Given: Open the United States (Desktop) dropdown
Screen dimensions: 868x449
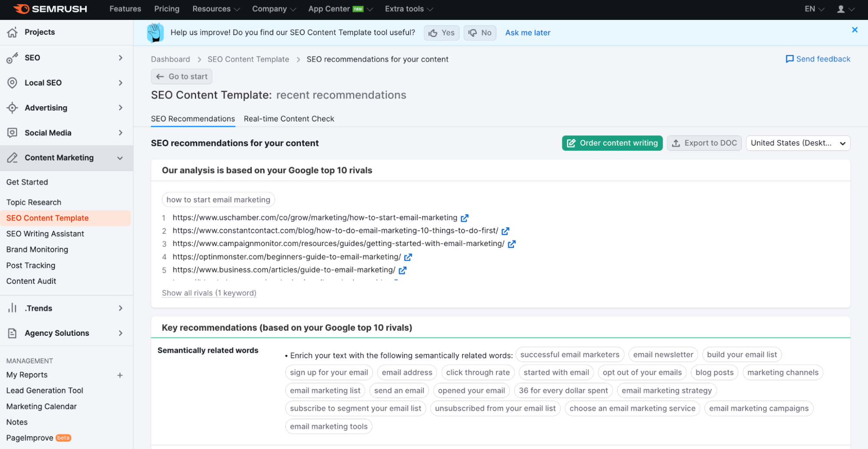Looking at the screenshot, I should coord(798,143).
